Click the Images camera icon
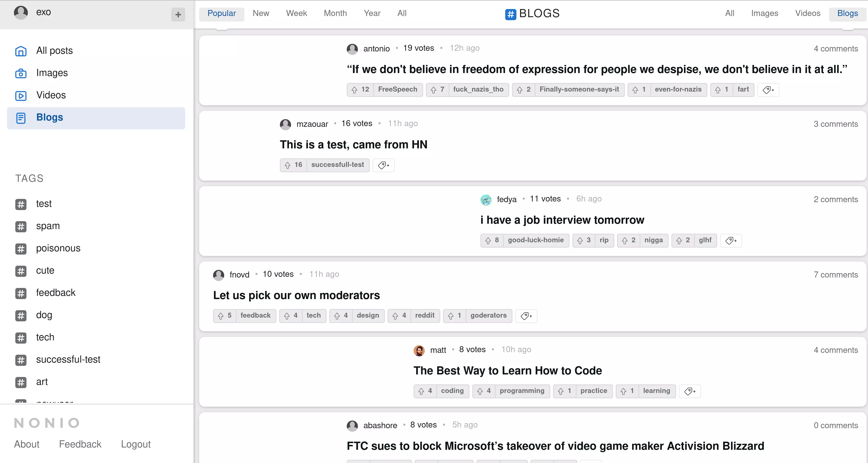Viewport: 868px width, 463px height. (21, 73)
